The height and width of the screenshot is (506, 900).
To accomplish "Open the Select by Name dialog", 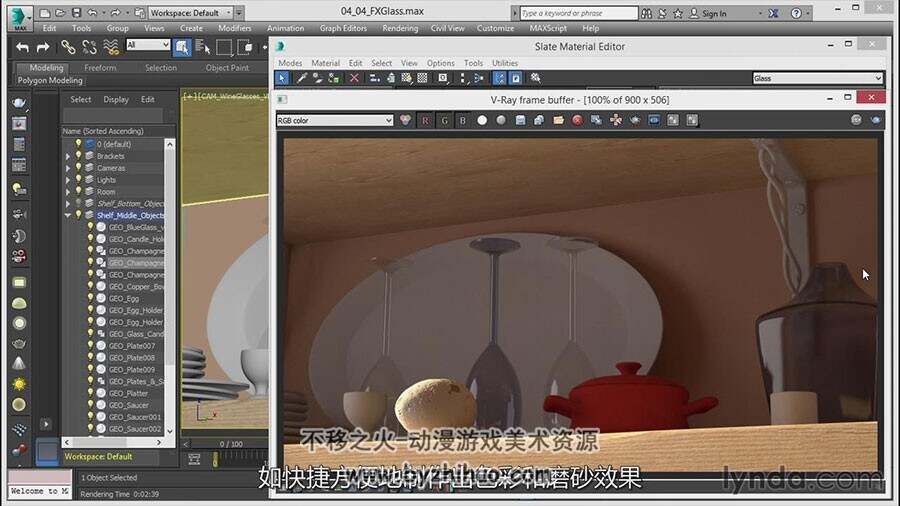I will coord(203,47).
